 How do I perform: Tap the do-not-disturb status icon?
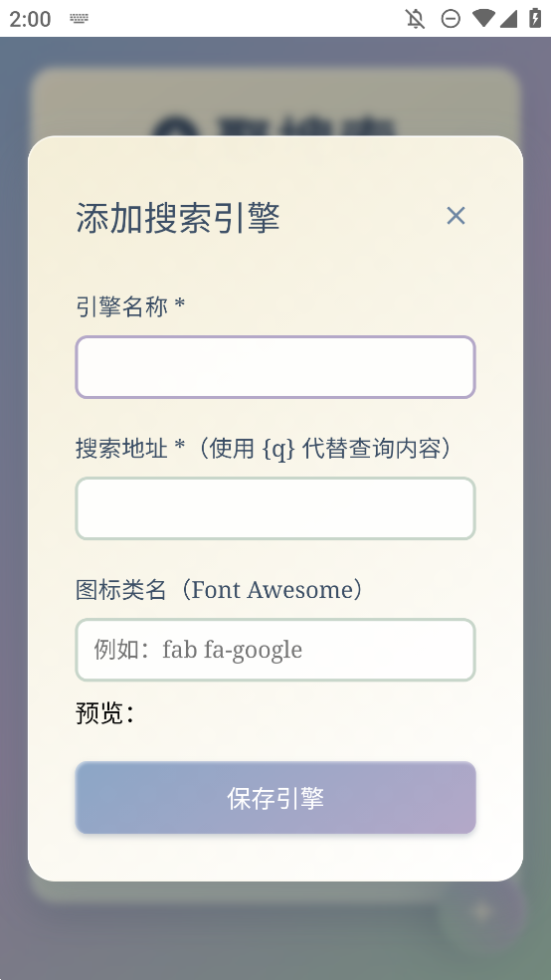pos(451,19)
